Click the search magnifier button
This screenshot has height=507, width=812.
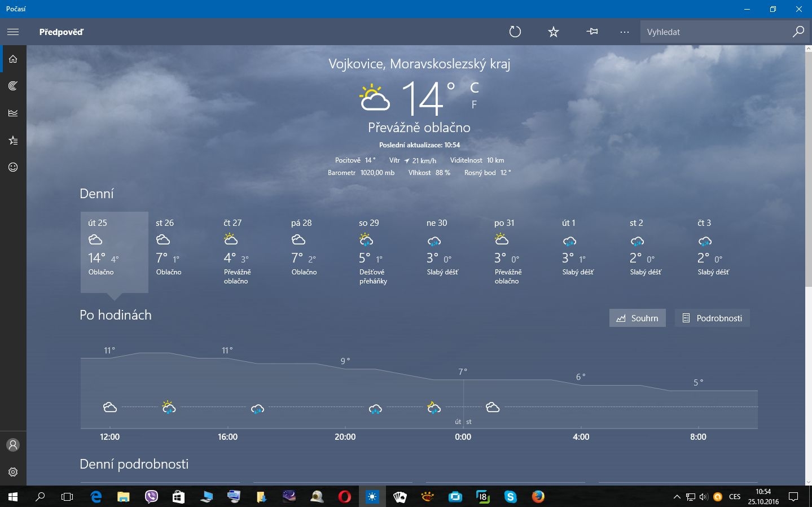798,32
